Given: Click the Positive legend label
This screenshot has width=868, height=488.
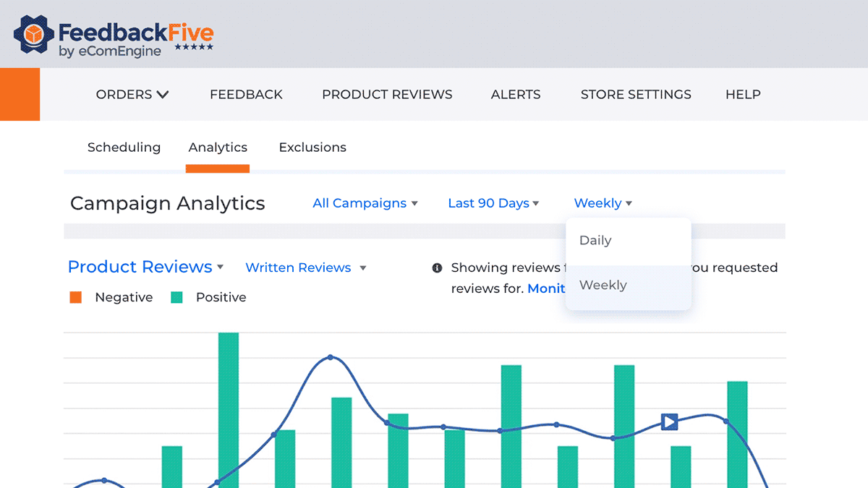Looking at the screenshot, I should pyautogui.click(x=221, y=297).
